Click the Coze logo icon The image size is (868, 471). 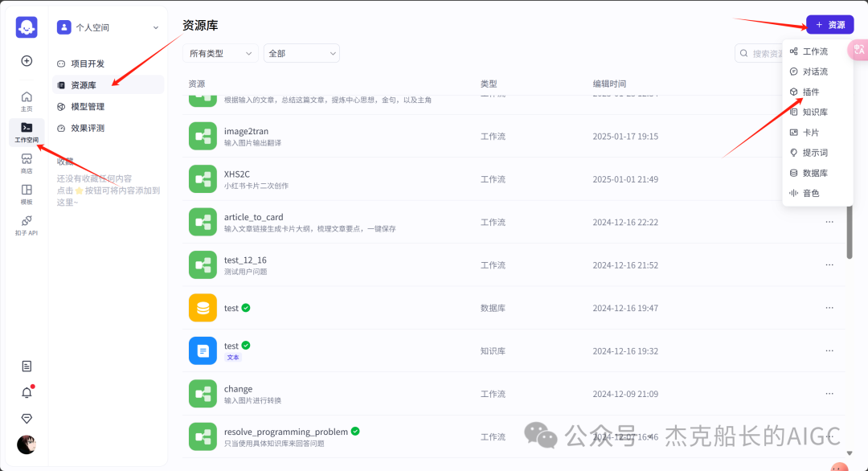pos(27,27)
